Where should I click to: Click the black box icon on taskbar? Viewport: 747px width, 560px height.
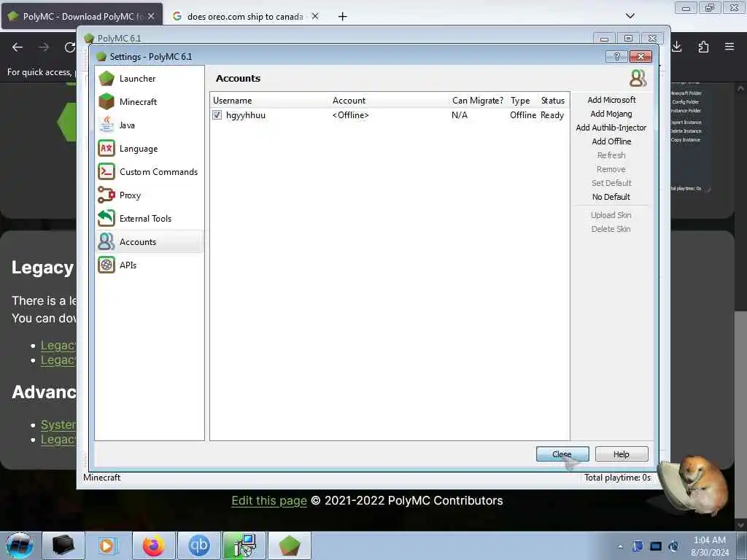[63, 545]
